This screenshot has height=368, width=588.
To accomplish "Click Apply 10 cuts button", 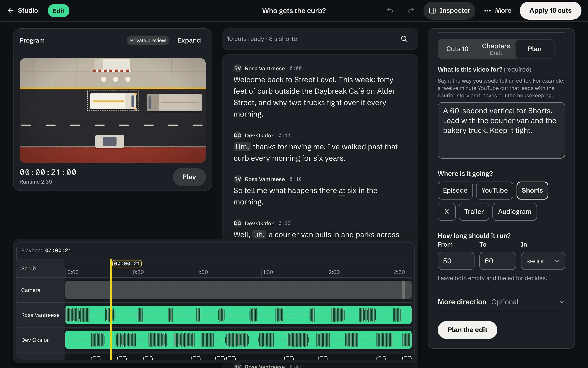I will [550, 11].
